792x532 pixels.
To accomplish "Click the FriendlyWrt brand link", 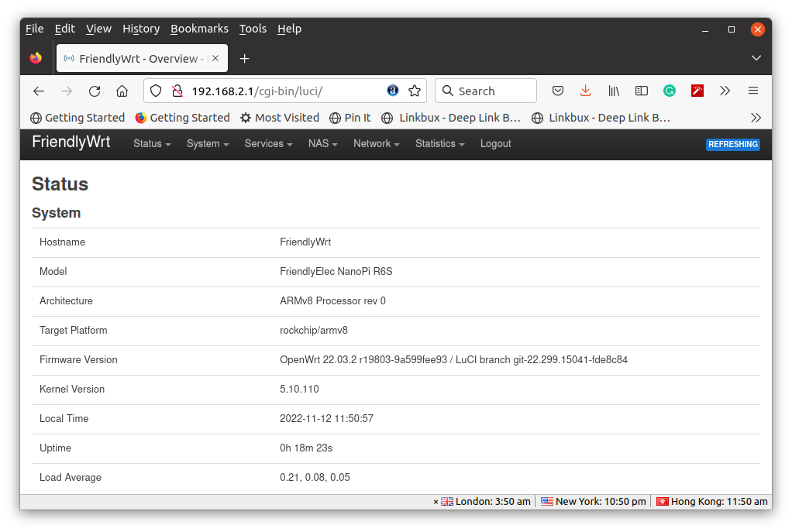I will point(71,142).
